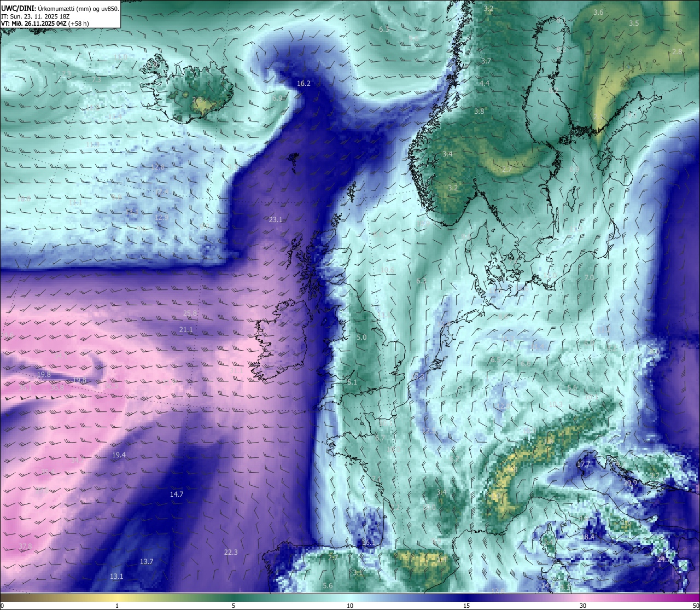Click the 5.0 value over Britain
Image resolution: width=700 pixels, height=610 pixels.
pyautogui.click(x=361, y=338)
